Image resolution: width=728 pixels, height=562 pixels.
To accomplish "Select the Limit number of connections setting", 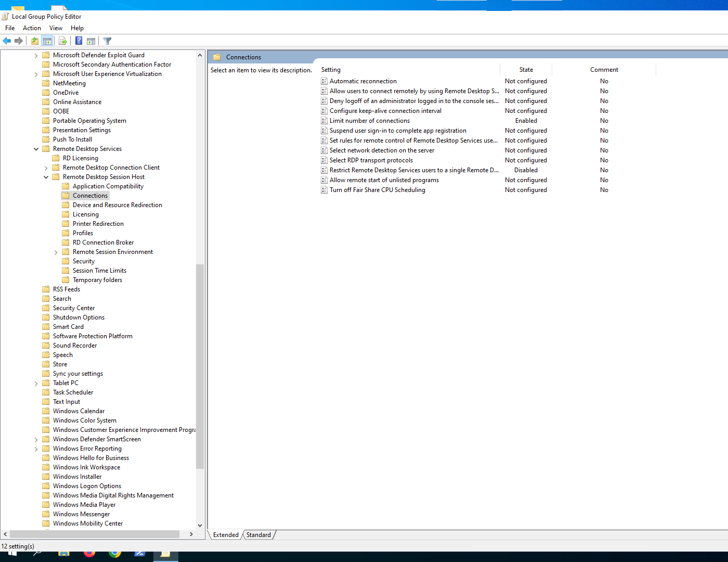I will click(370, 120).
